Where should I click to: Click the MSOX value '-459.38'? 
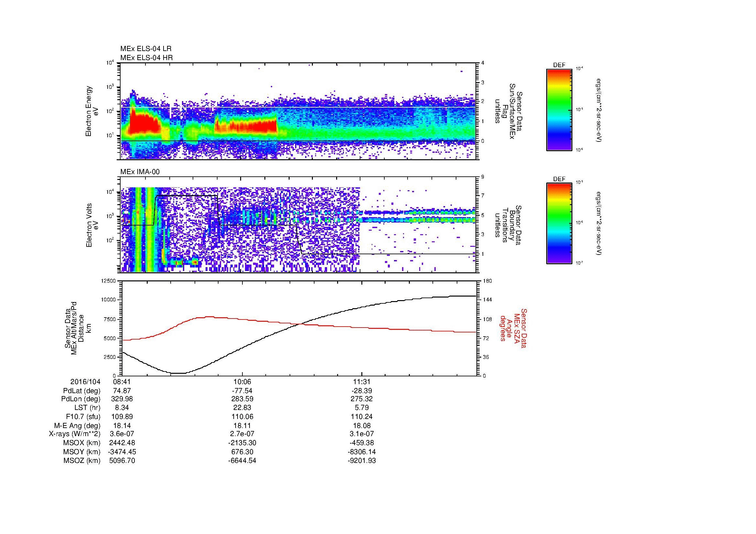click(x=362, y=443)
